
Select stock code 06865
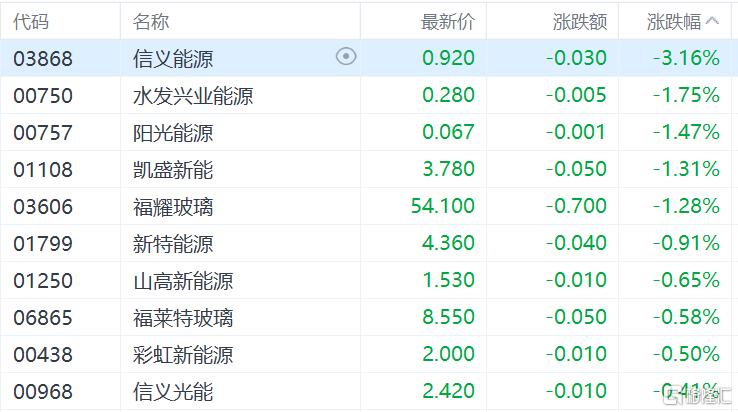[x=43, y=318]
